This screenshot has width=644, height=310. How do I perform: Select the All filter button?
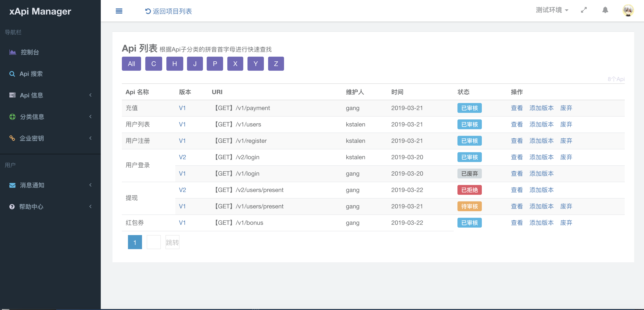tap(131, 64)
